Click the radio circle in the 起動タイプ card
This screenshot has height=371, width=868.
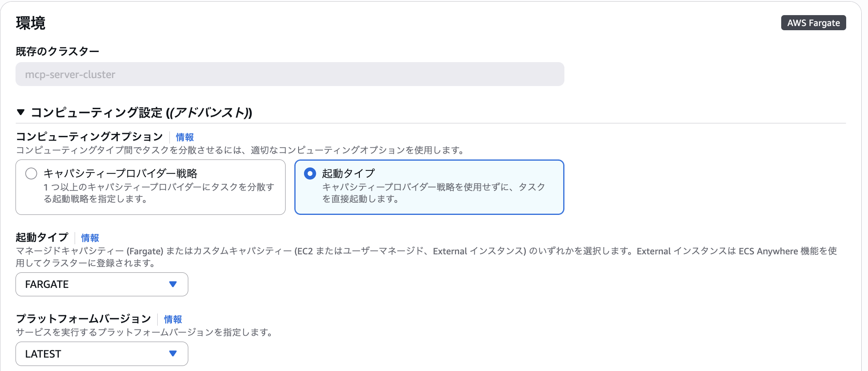311,173
